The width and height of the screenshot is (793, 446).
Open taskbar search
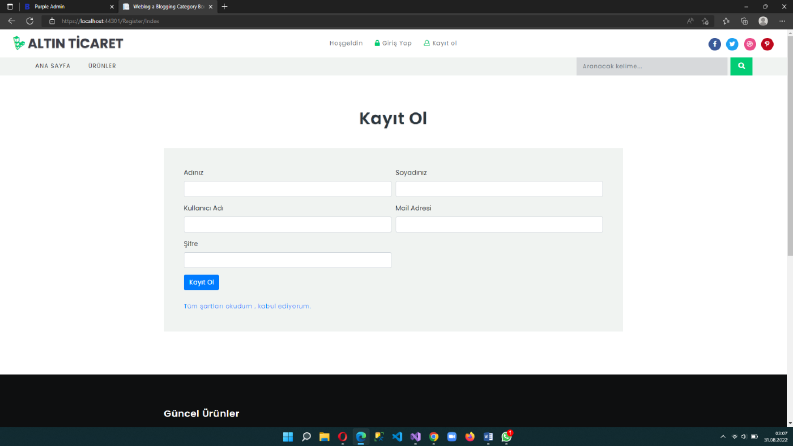(306, 437)
